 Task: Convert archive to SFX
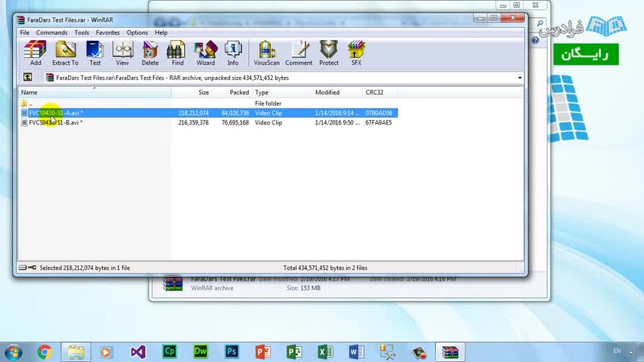pos(356,53)
